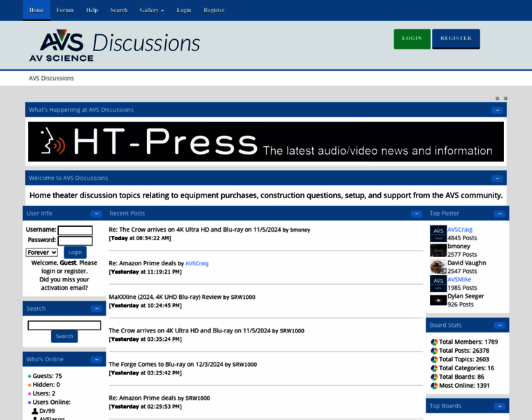
Task: Open AVS Discussions breadcrumb link
Action: pos(51,78)
